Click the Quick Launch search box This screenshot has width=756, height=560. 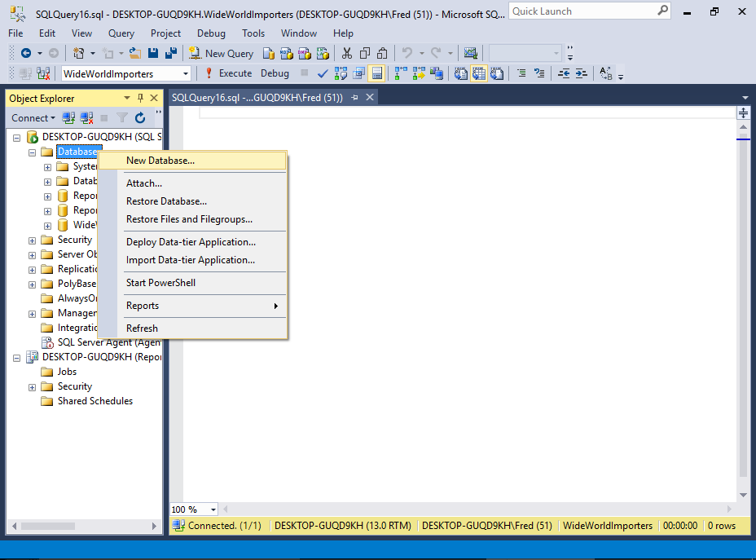[x=582, y=11]
